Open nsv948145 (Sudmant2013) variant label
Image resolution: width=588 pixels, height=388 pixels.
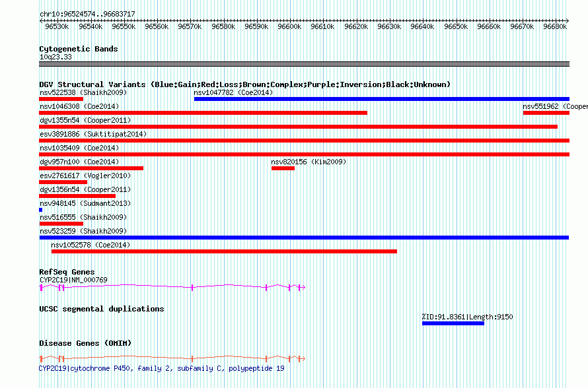pos(85,203)
